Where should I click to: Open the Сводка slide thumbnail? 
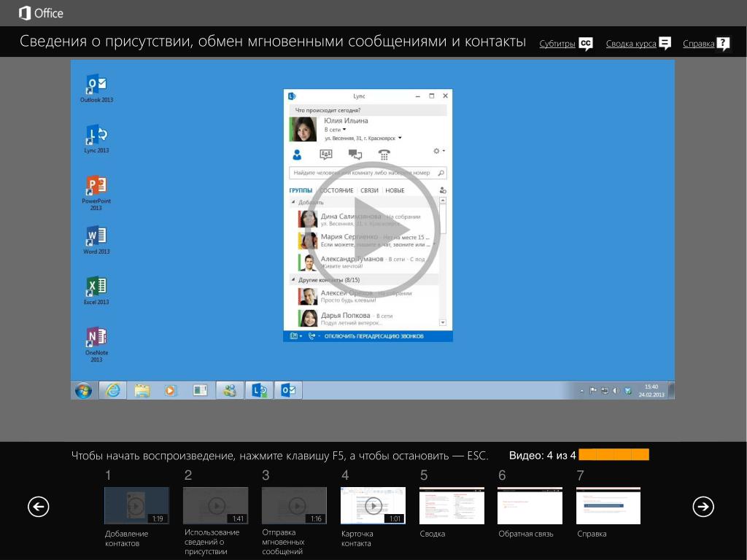click(452, 505)
